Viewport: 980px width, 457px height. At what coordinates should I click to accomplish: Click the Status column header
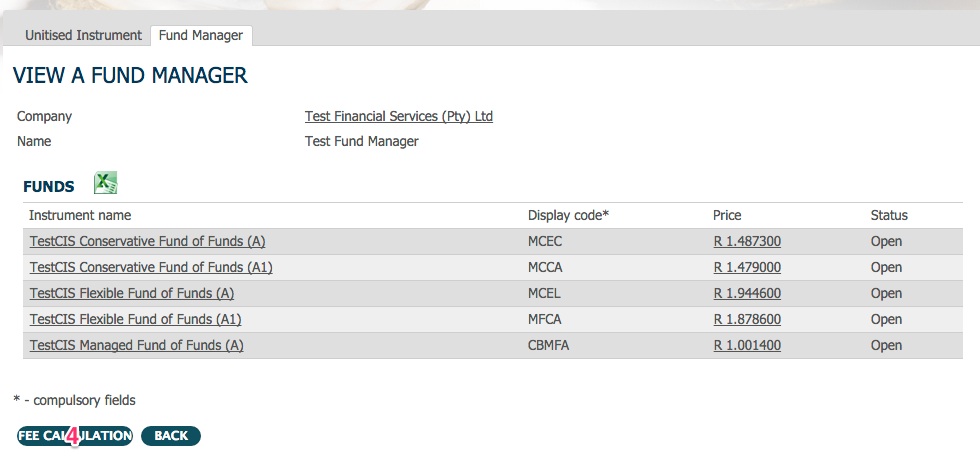[889, 216]
